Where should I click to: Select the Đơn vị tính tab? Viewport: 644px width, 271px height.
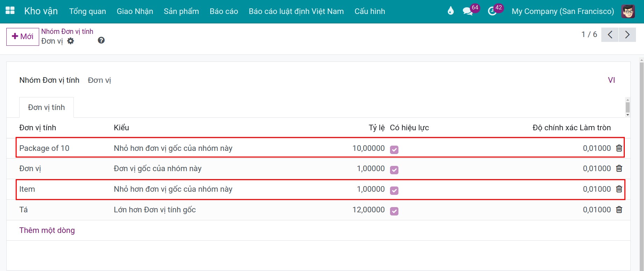coord(47,107)
